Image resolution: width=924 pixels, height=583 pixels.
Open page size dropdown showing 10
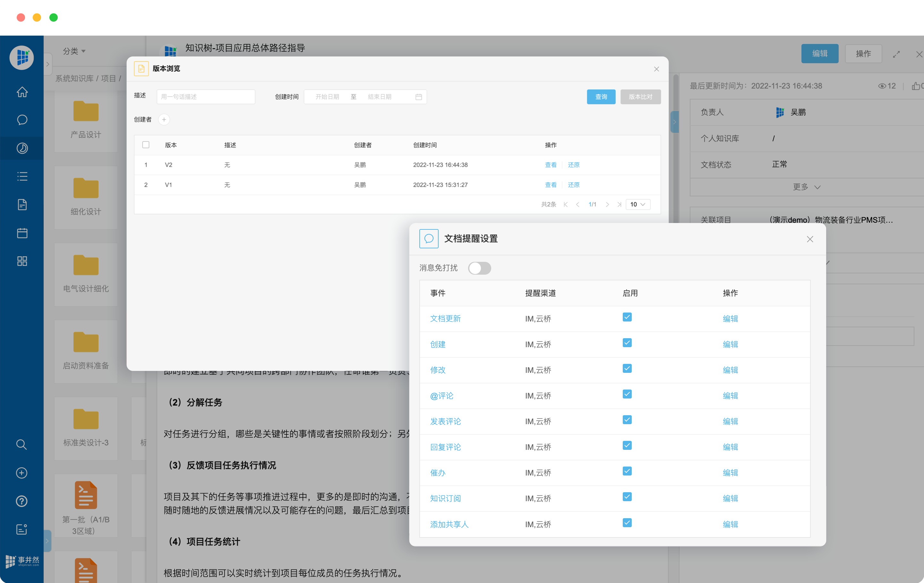pyautogui.click(x=637, y=204)
